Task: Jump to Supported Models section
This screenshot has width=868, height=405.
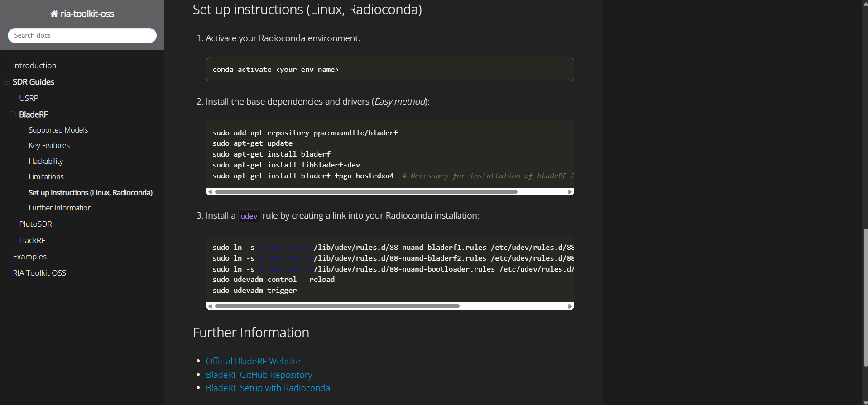Action: coord(58,130)
